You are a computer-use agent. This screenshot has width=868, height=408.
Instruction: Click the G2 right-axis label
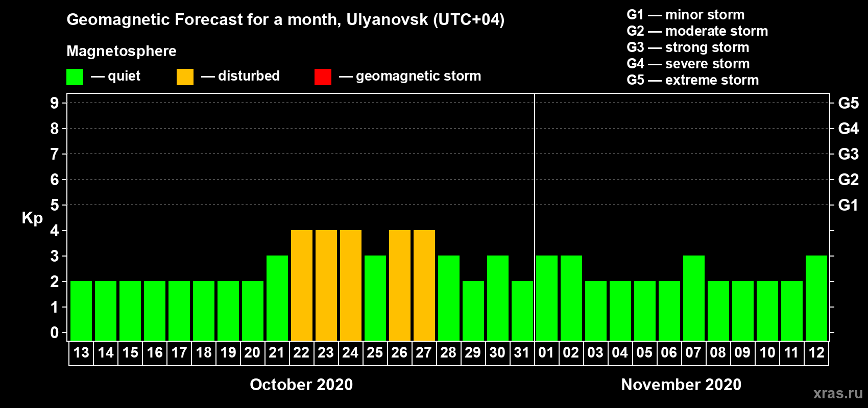(849, 180)
